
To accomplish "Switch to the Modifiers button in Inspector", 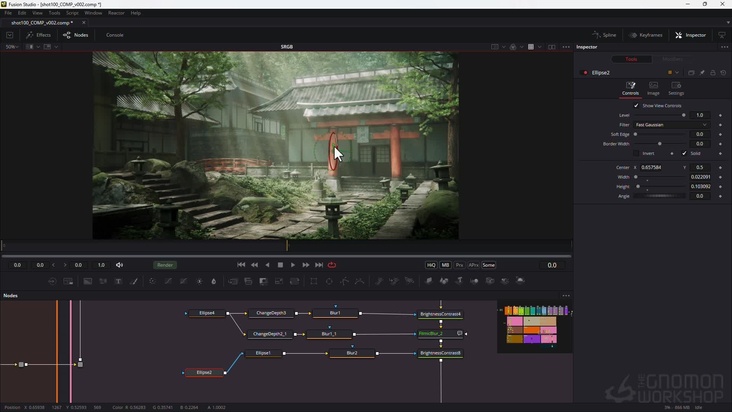I will pos(672,59).
